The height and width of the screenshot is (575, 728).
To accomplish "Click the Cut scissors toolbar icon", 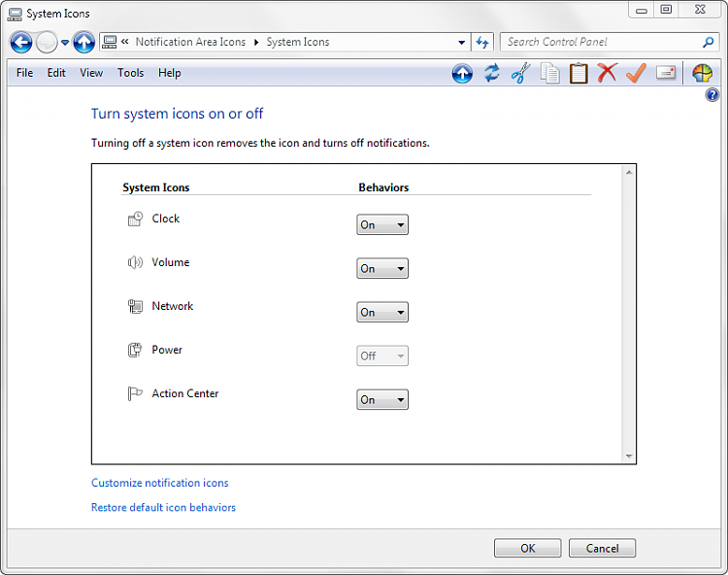I will pyautogui.click(x=520, y=73).
